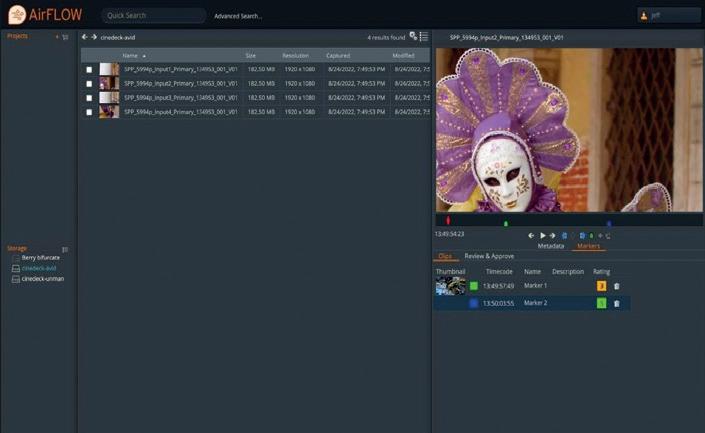The image size is (705, 433).
Task: Click the red marker on timeline
Action: pos(448,220)
